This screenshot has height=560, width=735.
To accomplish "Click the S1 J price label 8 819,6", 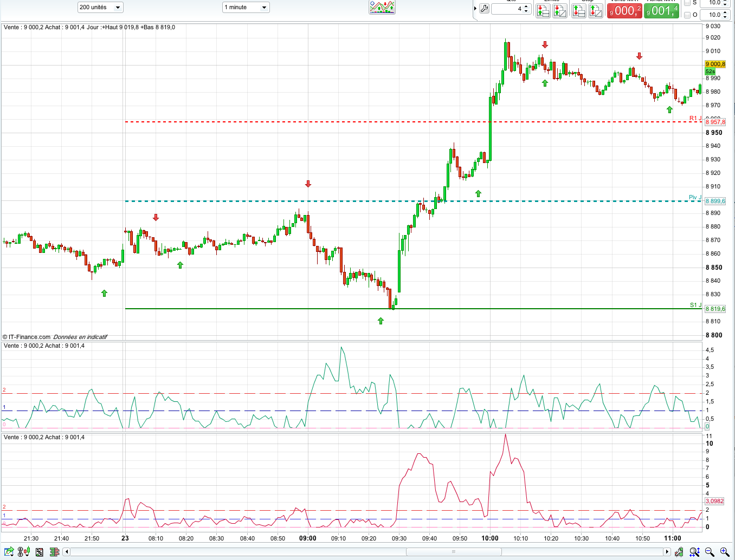I will [x=715, y=309].
